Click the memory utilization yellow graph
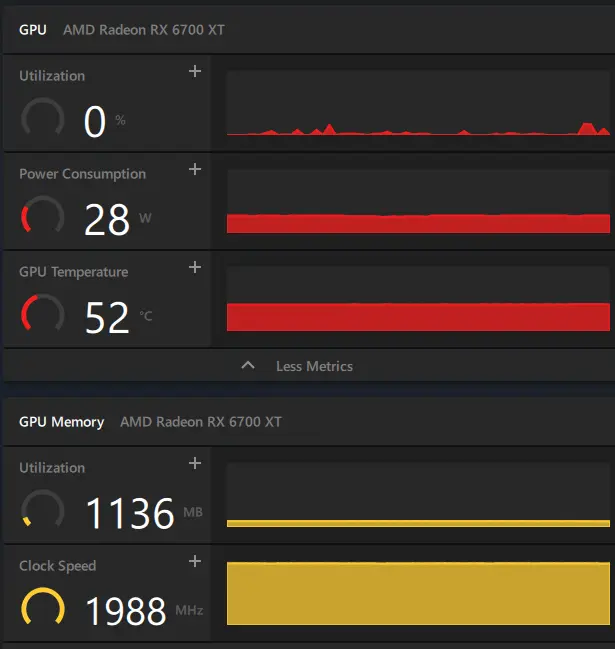615x649 pixels. 418,495
